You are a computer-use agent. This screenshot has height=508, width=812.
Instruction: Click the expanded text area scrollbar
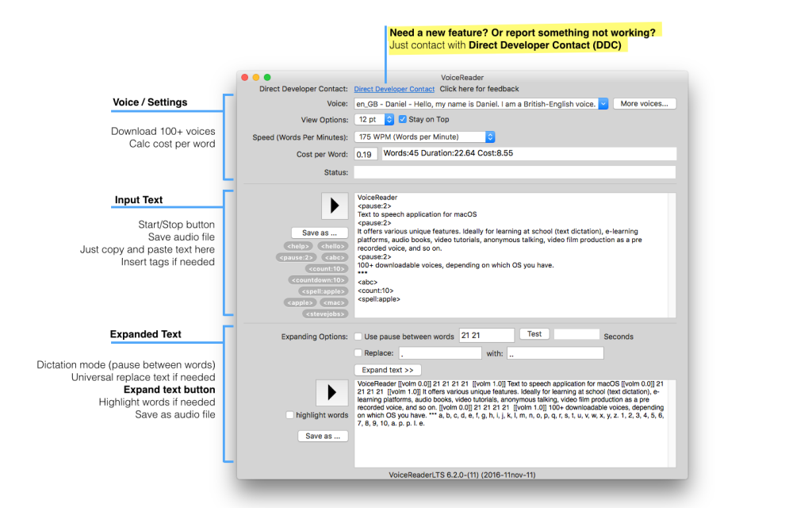[x=672, y=424]
